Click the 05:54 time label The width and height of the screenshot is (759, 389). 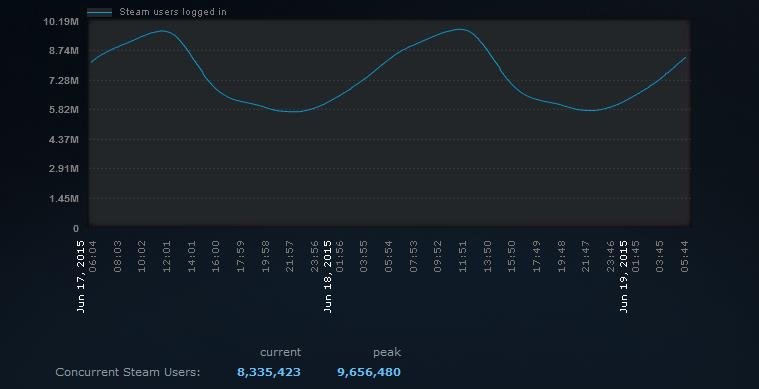click(x=389, y=256)
